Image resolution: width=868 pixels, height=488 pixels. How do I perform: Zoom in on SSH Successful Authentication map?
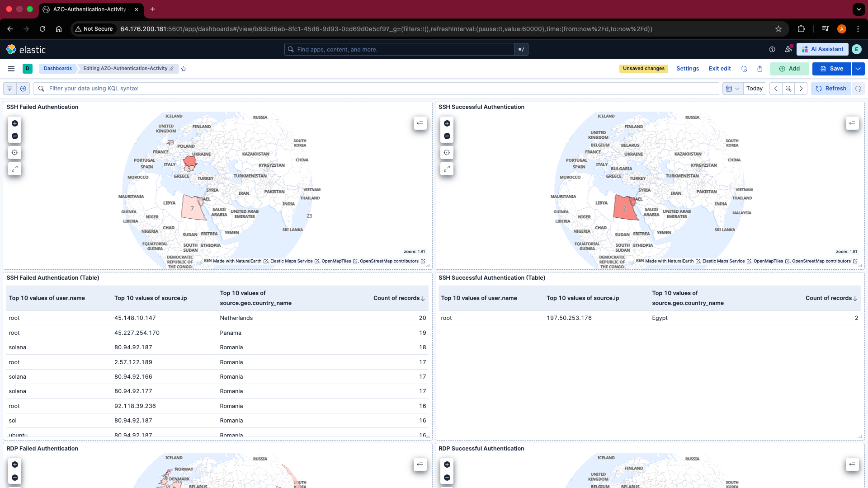pos(447,123)
